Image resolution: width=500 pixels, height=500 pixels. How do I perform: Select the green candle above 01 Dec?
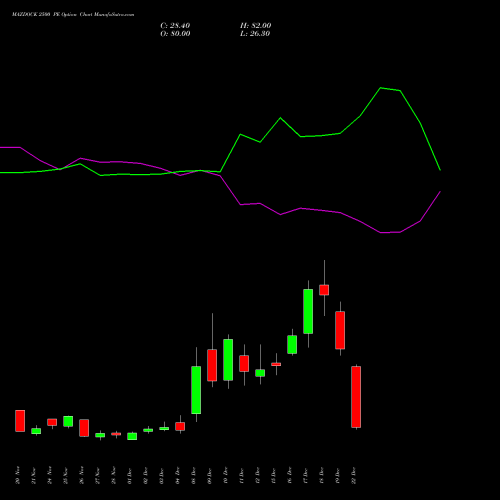point(132,436)
